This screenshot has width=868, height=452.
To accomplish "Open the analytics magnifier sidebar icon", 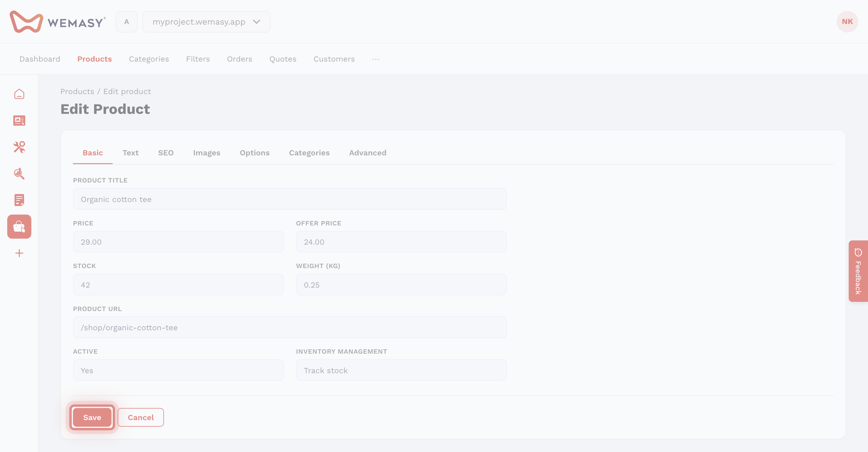I will pyautogui.click(x=19, y=173).
